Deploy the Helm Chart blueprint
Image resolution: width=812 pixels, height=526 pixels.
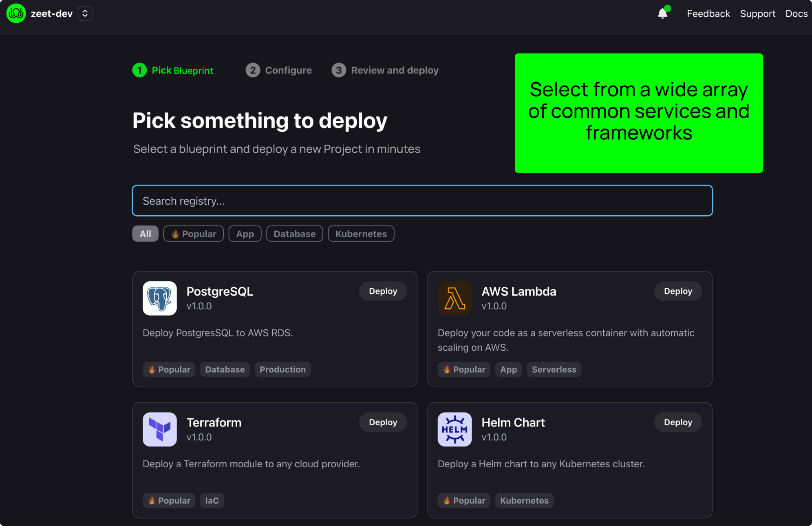pos(678,422)
